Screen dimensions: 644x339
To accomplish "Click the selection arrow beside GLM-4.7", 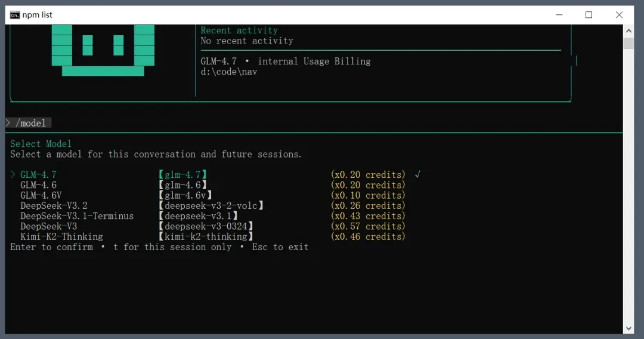I will (x=13, y=175).
